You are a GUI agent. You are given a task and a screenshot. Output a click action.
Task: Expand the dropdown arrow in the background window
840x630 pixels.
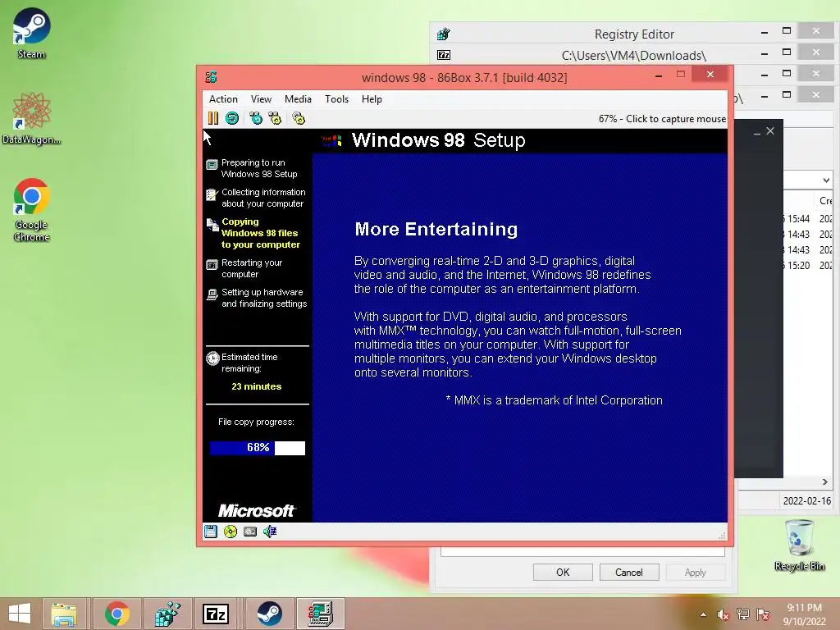pyautogui.click(x=826, y=180)
